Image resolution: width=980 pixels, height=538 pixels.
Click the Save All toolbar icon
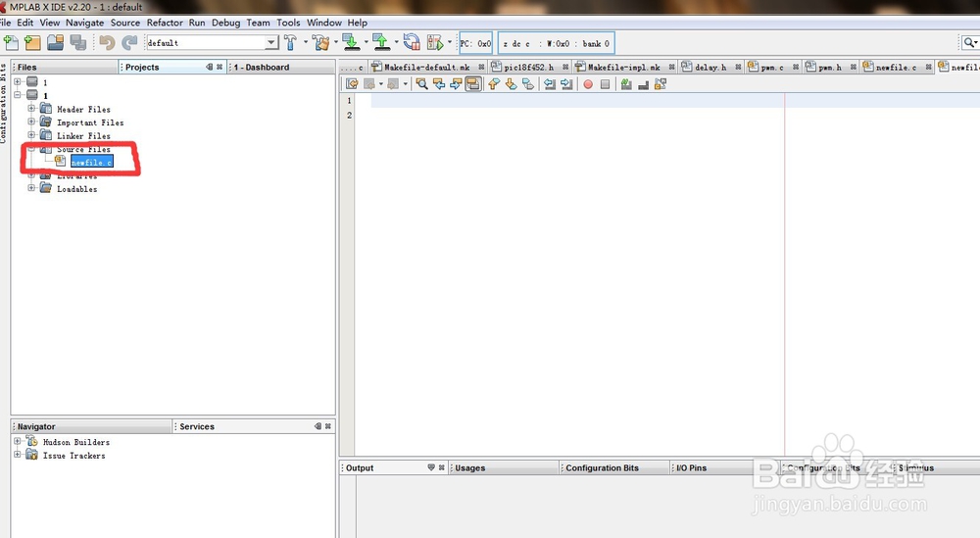click(x=78, y=42)
